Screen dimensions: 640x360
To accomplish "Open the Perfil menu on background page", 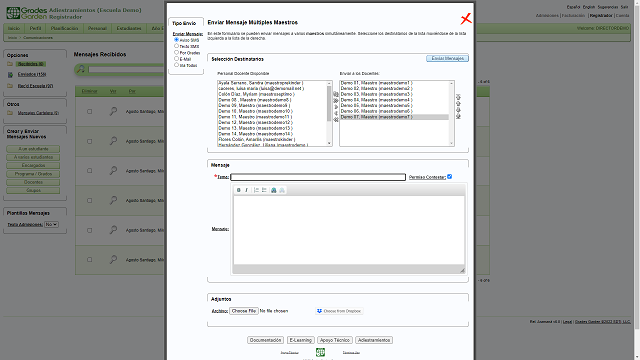I will point(35,29).
